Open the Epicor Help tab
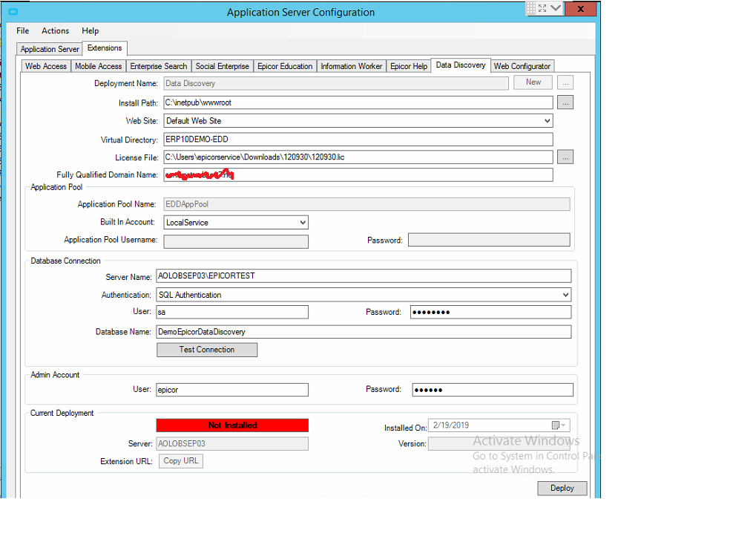The height and width of the screenshot is (545, 756). click(409, 66)
